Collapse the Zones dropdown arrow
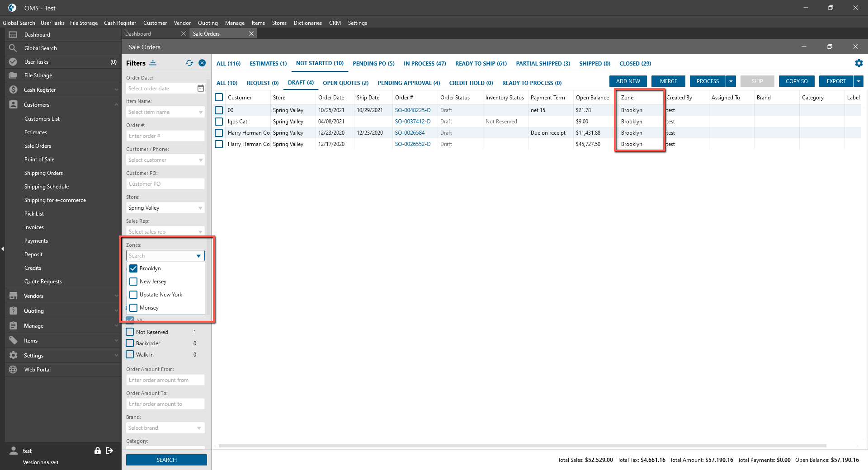 [x=198, y=256]
